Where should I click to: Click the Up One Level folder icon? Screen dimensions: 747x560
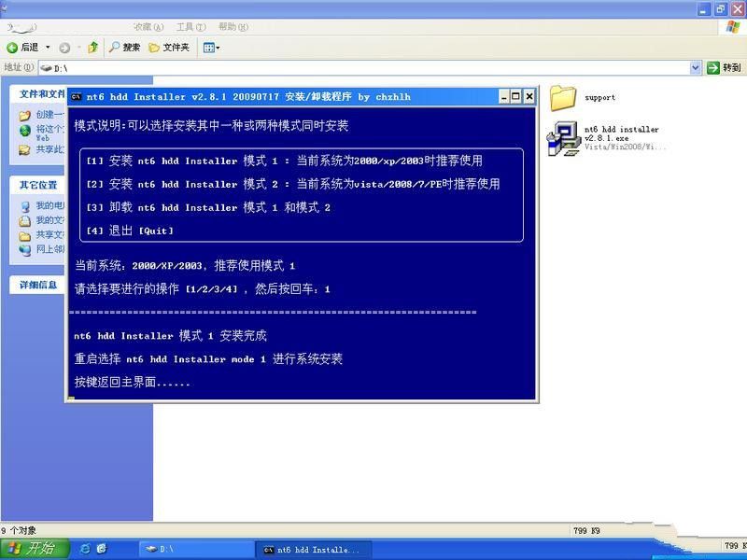(92, 49)
